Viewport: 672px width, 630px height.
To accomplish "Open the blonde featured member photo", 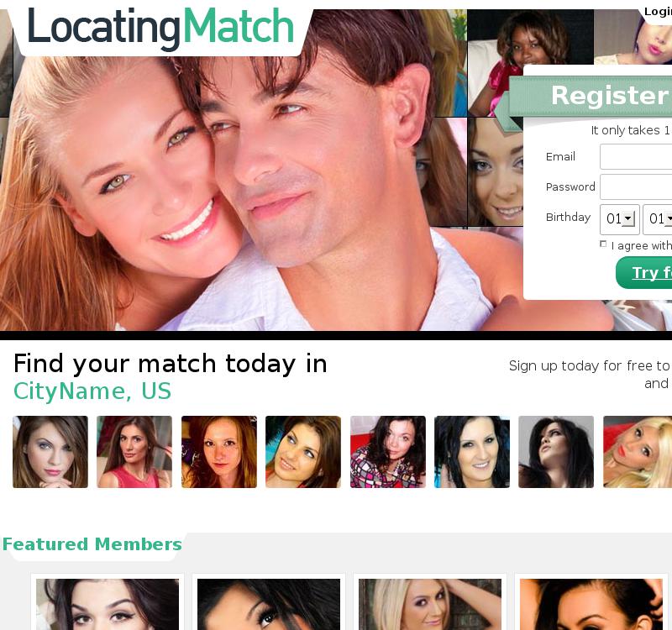I will click(430, 604).
